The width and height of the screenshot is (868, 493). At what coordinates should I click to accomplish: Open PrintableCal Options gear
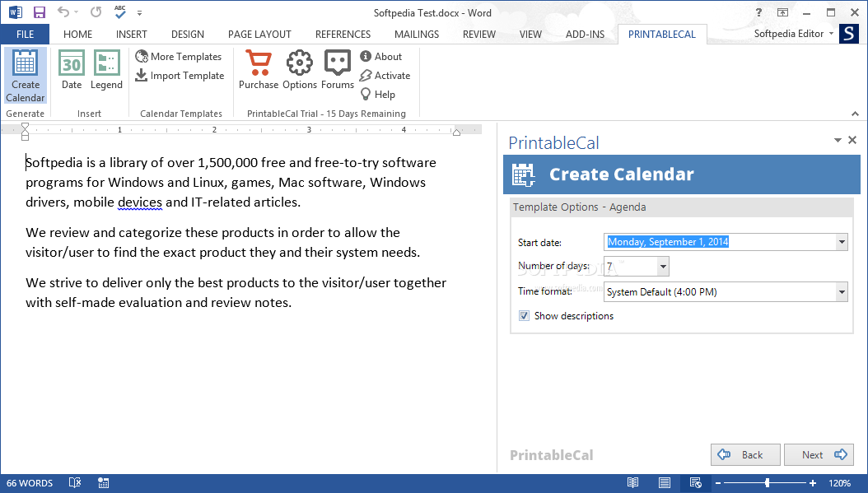300,70
